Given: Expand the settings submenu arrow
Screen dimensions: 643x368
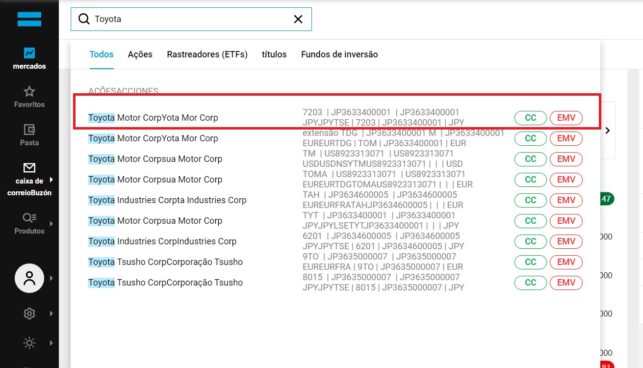Looking at the screenshot, I should [51, 313].
